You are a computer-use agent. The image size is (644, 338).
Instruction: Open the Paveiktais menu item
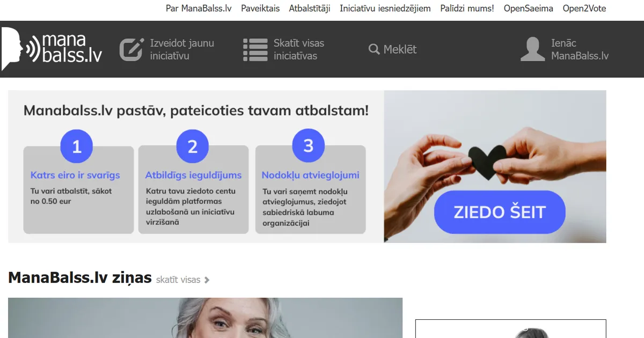[260, 9]
